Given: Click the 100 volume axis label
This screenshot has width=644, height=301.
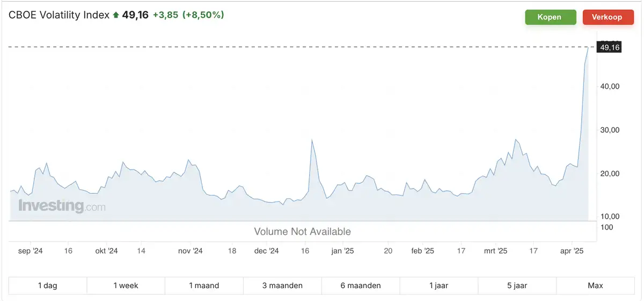Looking at the screenshot, I should [606, 227].
